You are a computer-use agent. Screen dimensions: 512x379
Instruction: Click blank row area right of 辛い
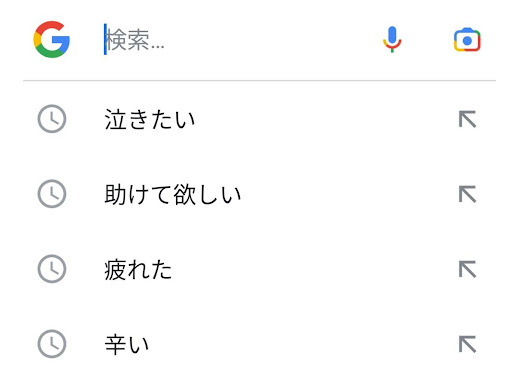302,344
